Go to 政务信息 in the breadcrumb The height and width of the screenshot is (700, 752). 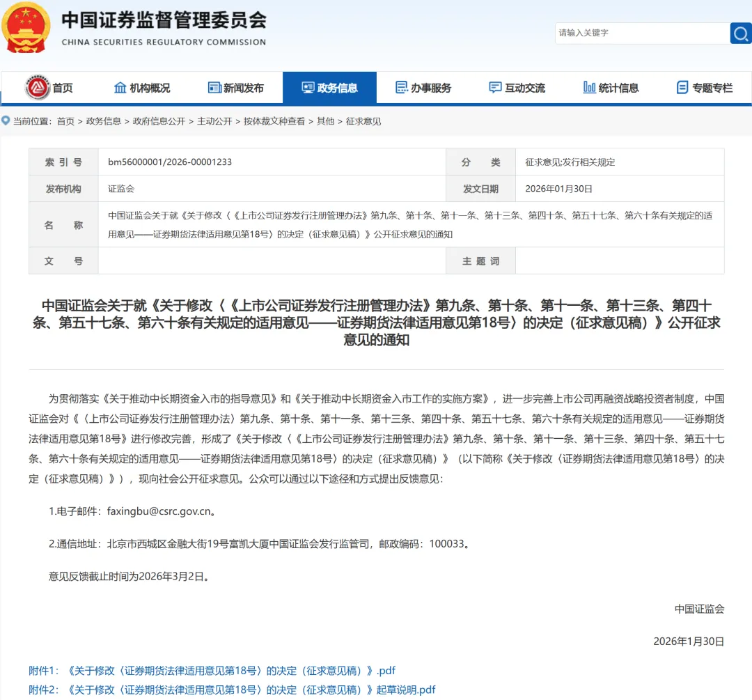[x=103, y=121]
